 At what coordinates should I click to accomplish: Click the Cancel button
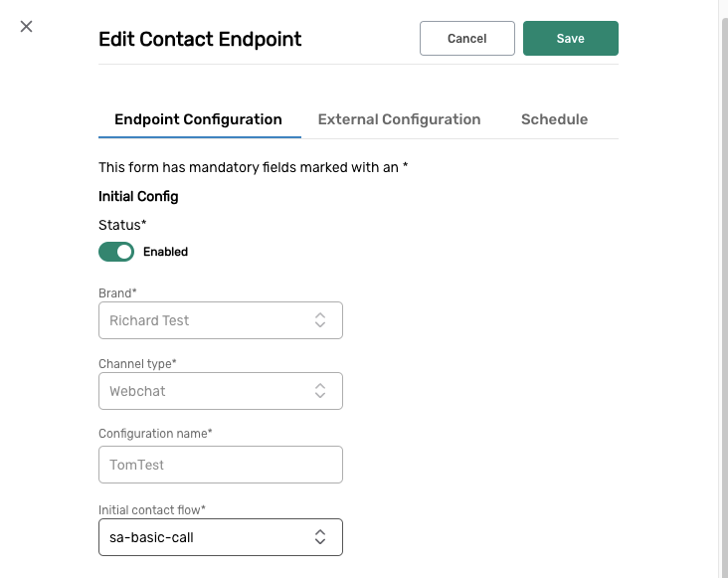[466, 38]
